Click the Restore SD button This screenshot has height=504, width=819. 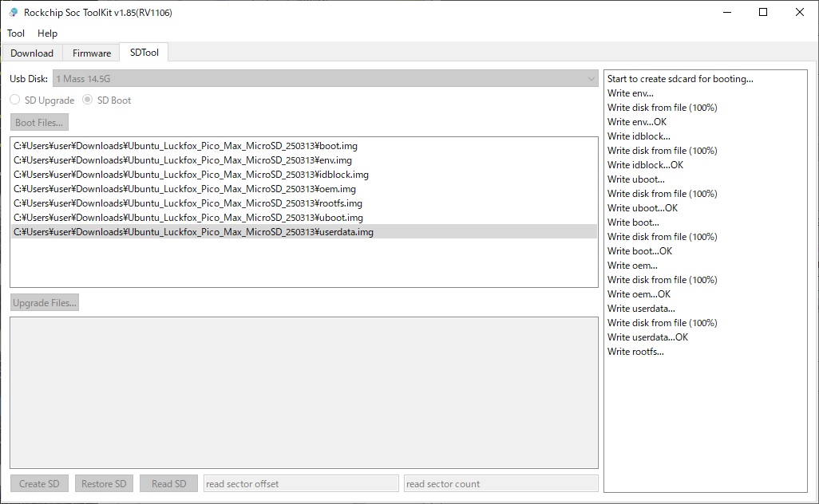pos(104,483)
